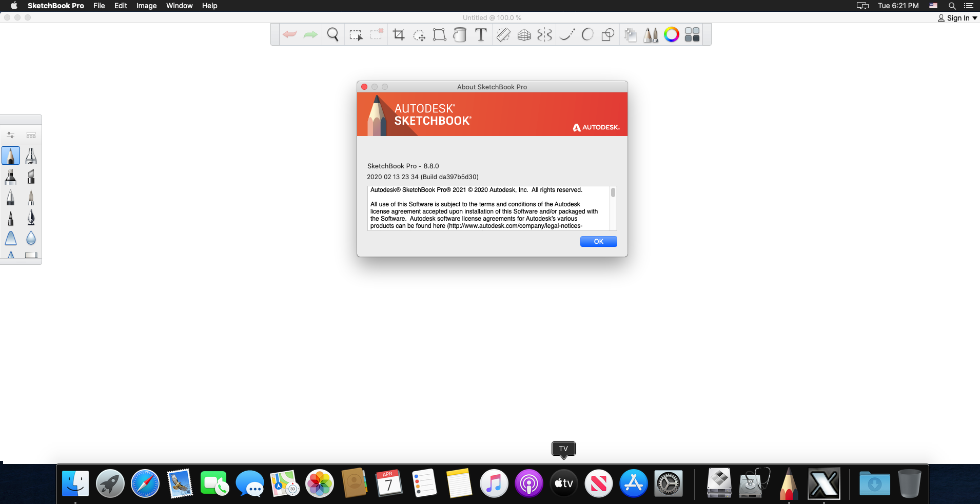The height and width of the screenshot is (504, 980).
Task: Select the Predictive Stroke tool
Action: tap(587, 34)
